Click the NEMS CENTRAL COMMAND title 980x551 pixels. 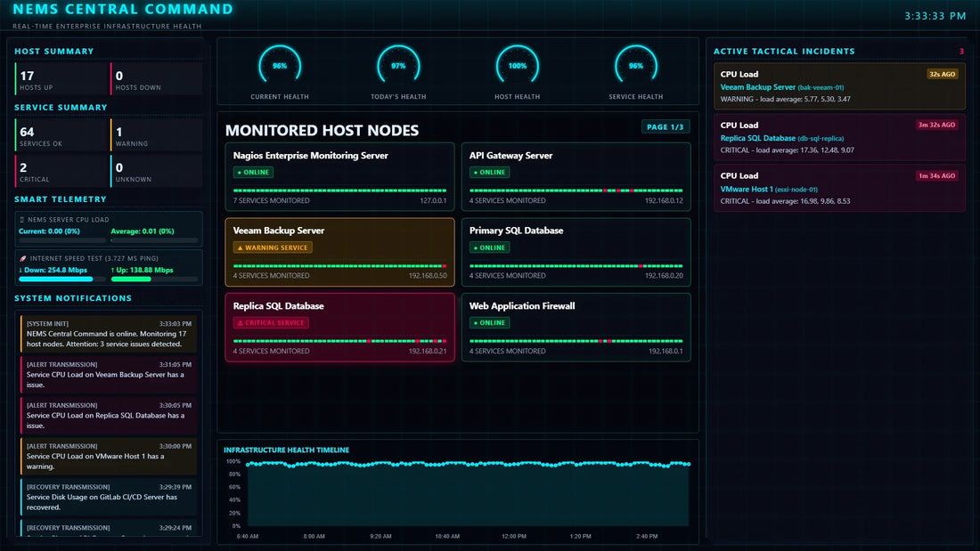[x=123, y=10]
